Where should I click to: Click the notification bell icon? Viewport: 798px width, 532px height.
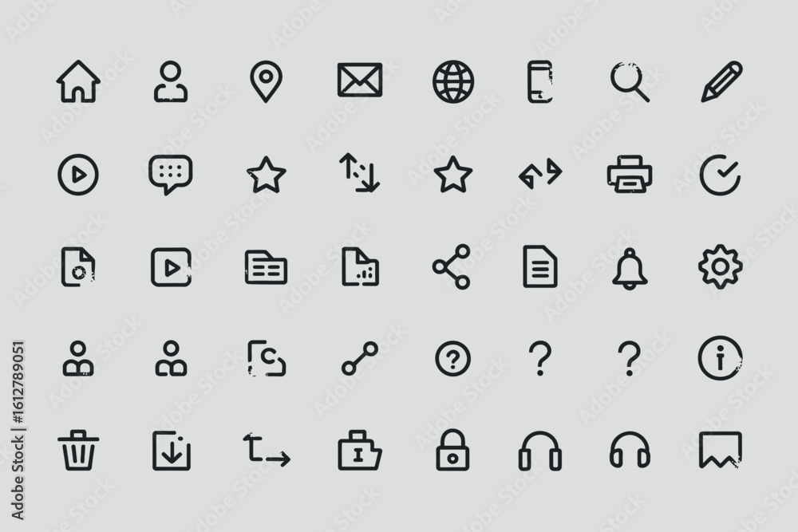(630, 269)
